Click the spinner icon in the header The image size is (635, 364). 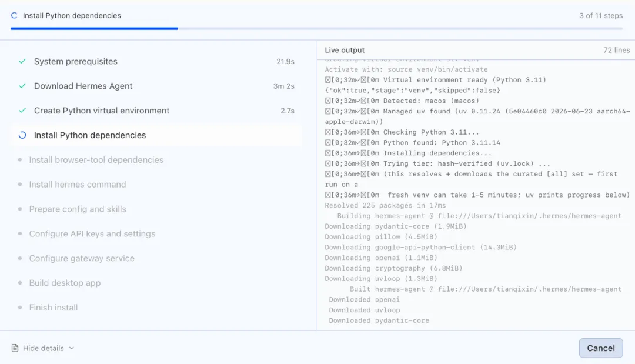click(14, 15)
